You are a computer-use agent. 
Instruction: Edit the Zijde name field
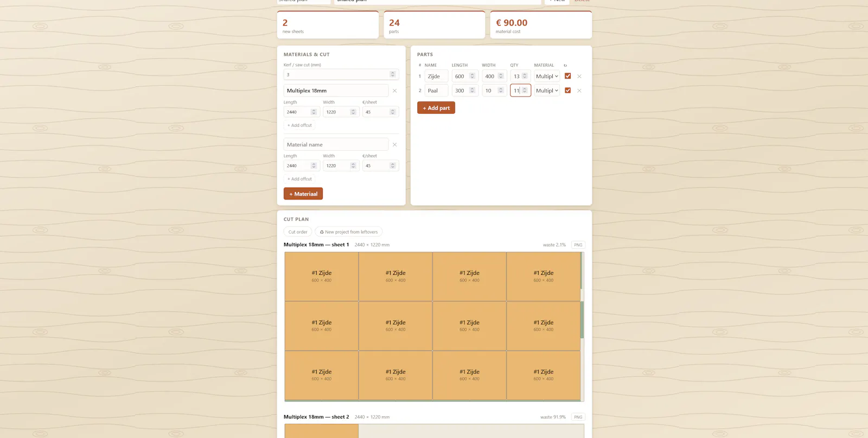coord(436,76)
